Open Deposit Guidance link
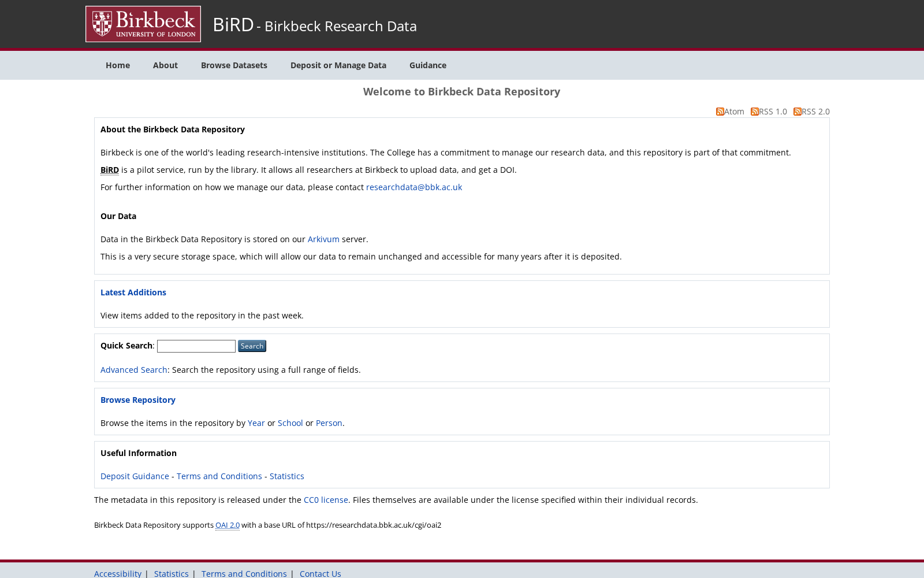This screenshot has width=924, height=578. pos(135,476)
